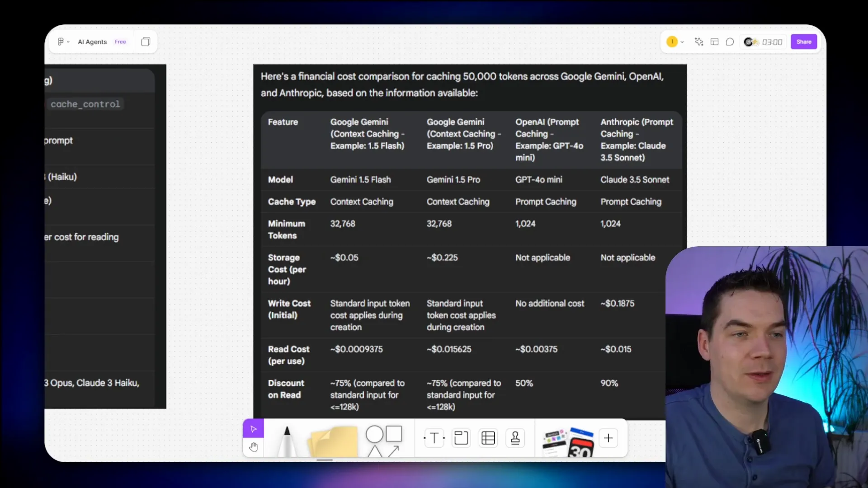Expand the avatar dropdown chevron
The height and width of the screenshot is (488, 868).
pyautogui.click(x=682, y=42)
